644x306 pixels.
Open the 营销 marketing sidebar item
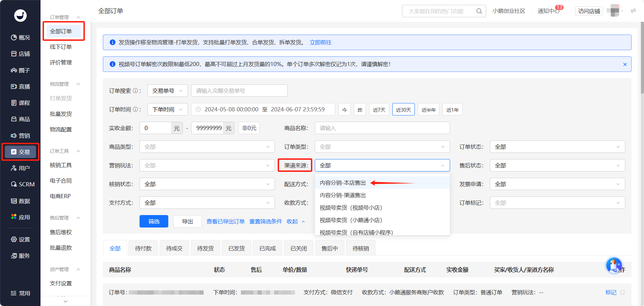click(x=20, y=136)
